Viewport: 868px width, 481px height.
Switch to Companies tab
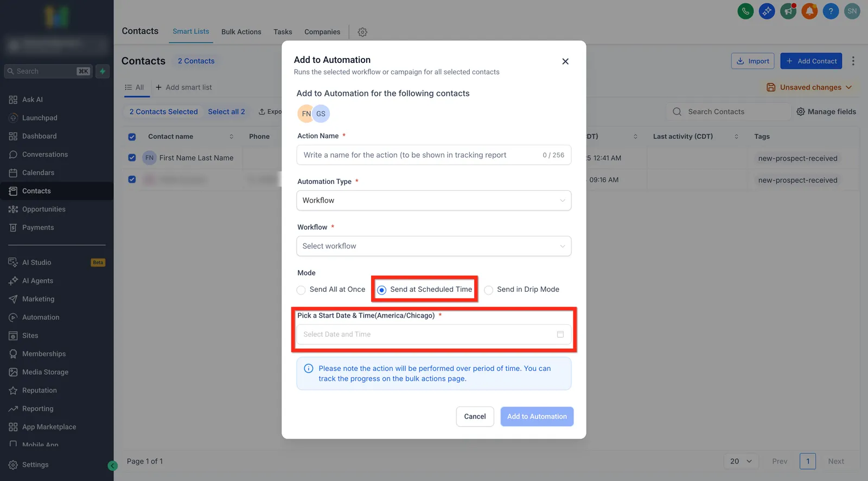coord(322,32)
